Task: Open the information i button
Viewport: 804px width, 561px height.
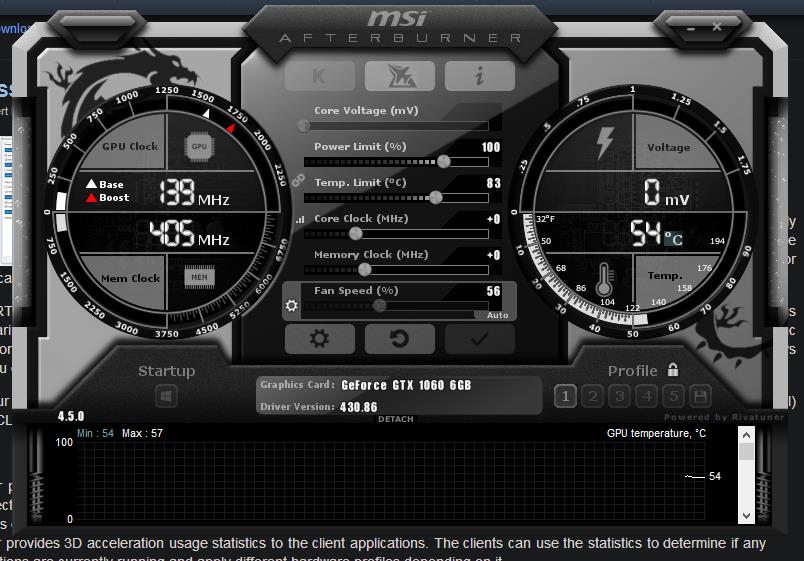Action: tap(480, 76)
